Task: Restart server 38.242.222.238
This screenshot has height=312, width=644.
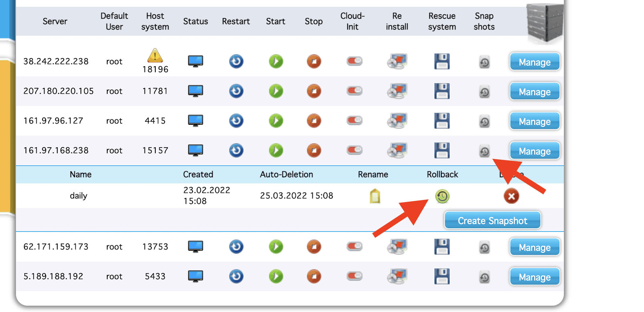Action: coord(236,61)
